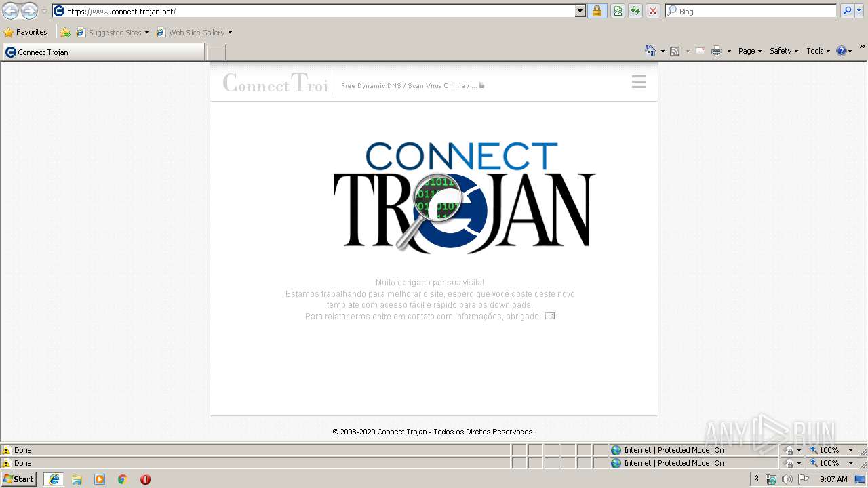868x488 pixels.
Task: Open the hamburger menu on the website
Action: [x=638, y=82]
